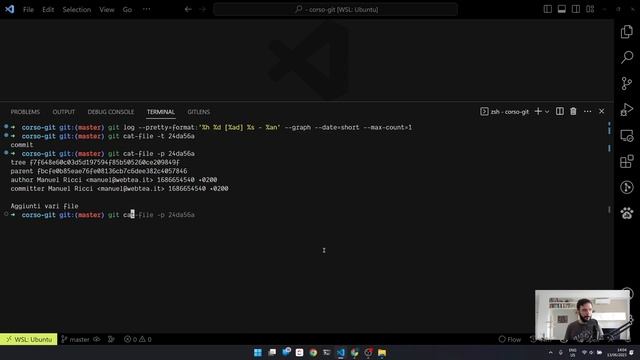Open the View menu
640x360 pixels.
pyautogui.click(x=107, y=9)
